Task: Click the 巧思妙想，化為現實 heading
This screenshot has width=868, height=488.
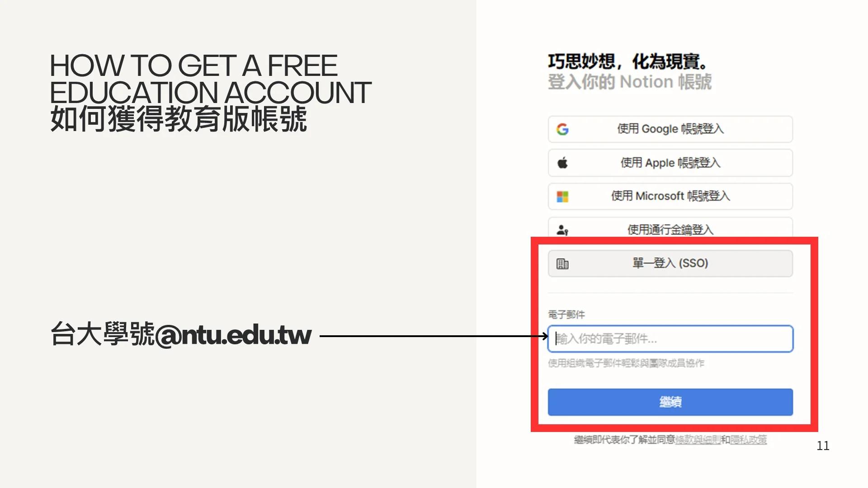Action: click(x=628, y=62)
